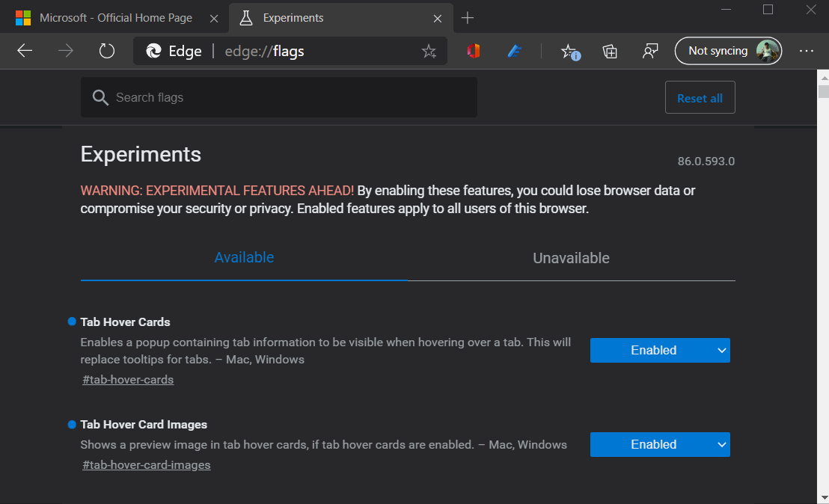Open a new tab with plus button

468,18
